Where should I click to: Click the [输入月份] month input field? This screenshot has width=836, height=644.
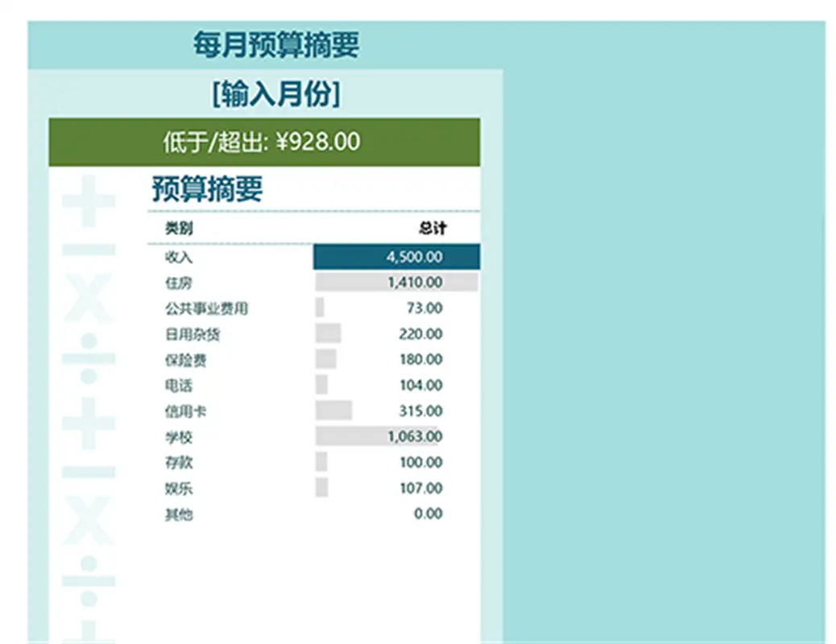click(275, 94)
